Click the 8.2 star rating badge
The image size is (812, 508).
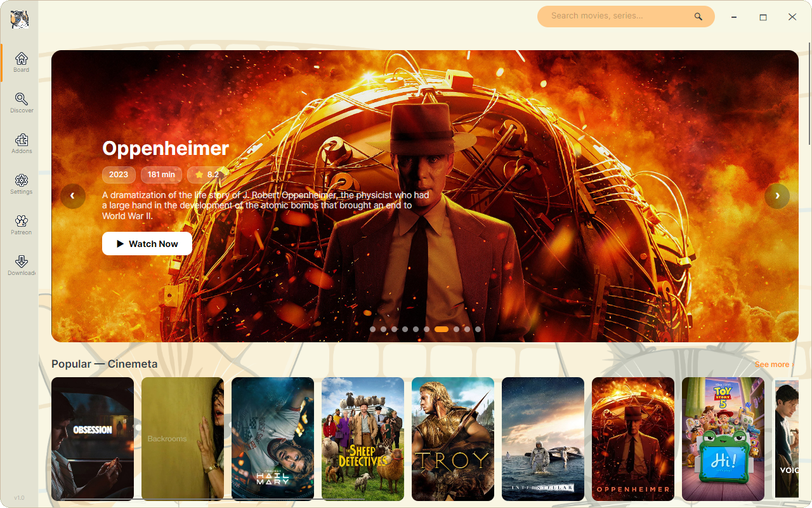click(207, 175)
